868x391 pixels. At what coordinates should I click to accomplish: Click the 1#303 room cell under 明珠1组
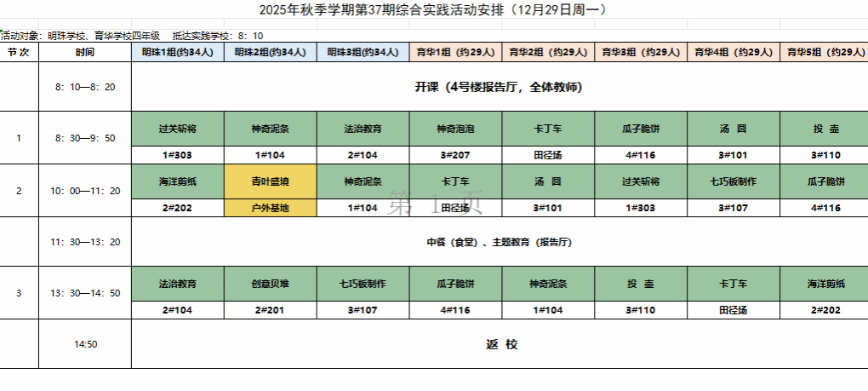click(178, 155)
